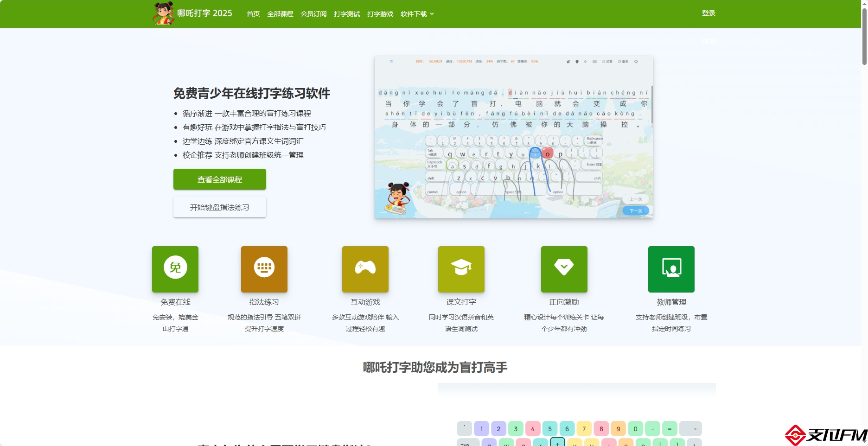Click 开始键盘指法练习 button
This screenshot has height=446, width=868.
[220, 207]
